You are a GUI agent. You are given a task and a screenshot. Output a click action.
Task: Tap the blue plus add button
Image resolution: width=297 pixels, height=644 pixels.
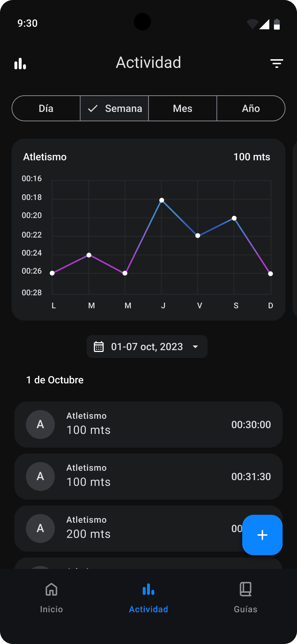(x=262, y=535)
